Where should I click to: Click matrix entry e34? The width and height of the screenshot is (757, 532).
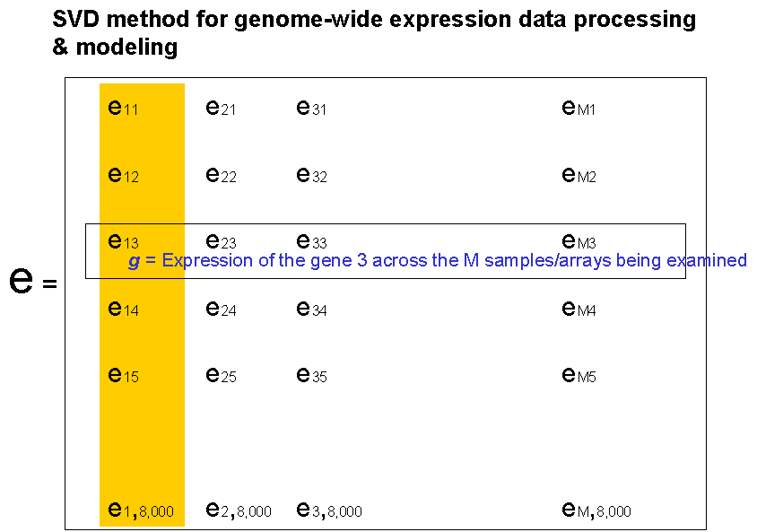tap(311, 310)
